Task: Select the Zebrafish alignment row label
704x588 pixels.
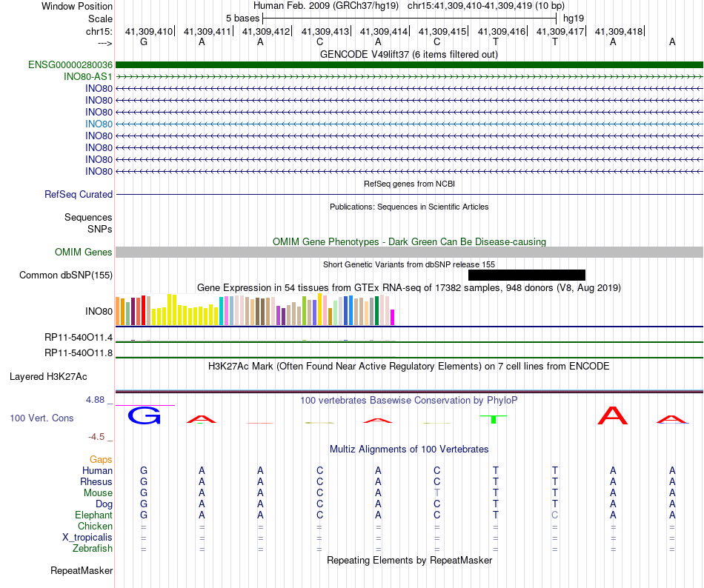Action: [x=93, y=548]
